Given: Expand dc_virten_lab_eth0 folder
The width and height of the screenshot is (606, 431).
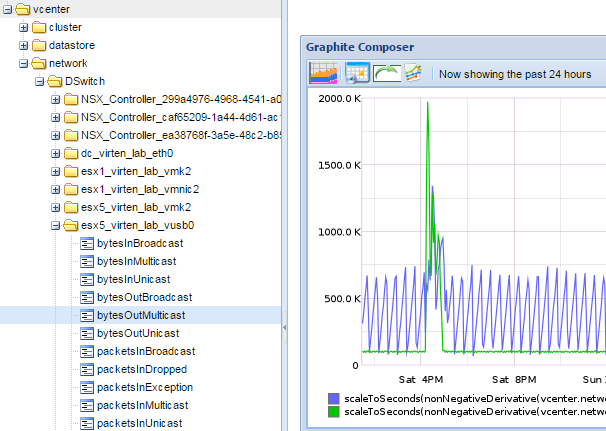Looking at the screenshot, I should tap(56, 153).
